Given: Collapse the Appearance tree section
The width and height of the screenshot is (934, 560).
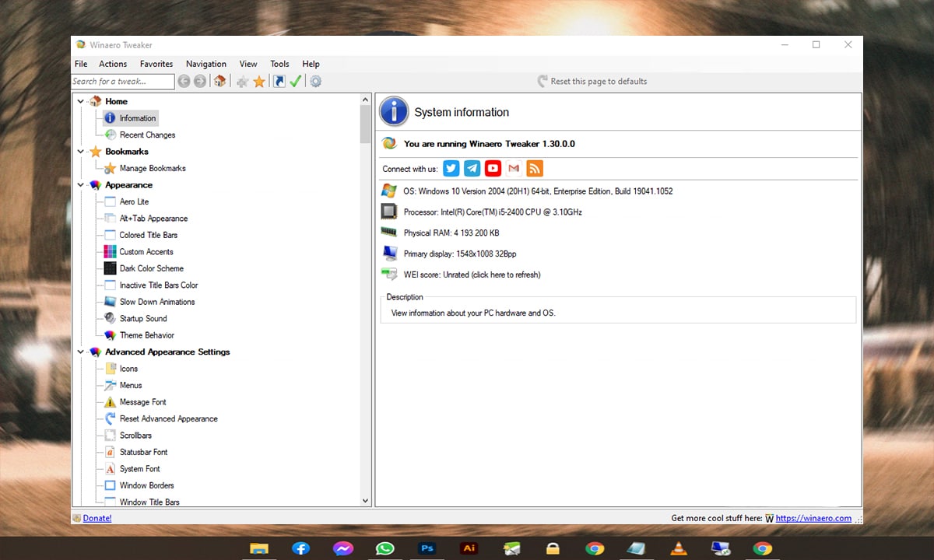Looking at the screenshot, I should point(80,185).
